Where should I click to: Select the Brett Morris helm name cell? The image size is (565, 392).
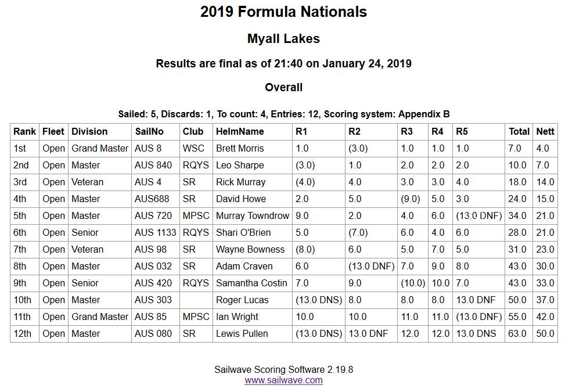pos(240,149)
